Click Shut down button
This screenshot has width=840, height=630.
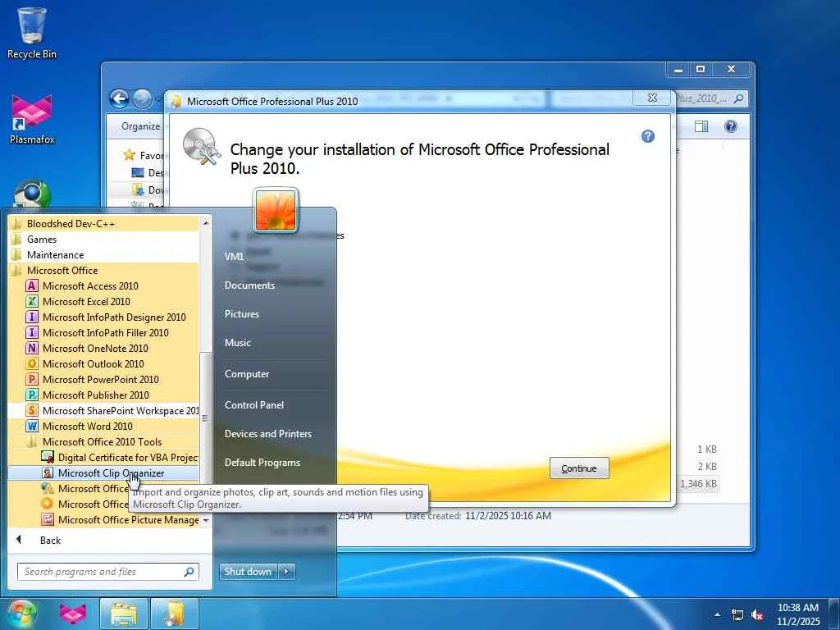coord(248,572)
